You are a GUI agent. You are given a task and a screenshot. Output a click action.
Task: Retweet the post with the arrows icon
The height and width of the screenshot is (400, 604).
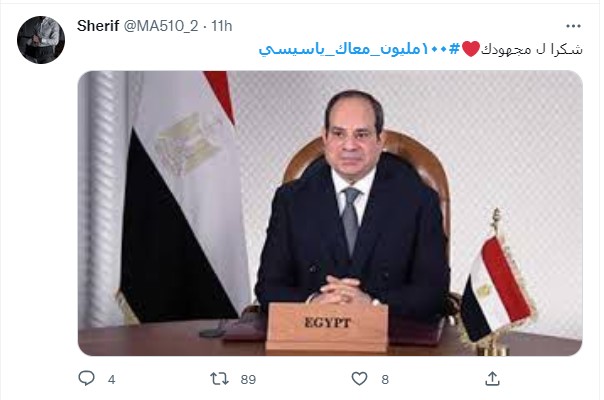tap(220, 379)
